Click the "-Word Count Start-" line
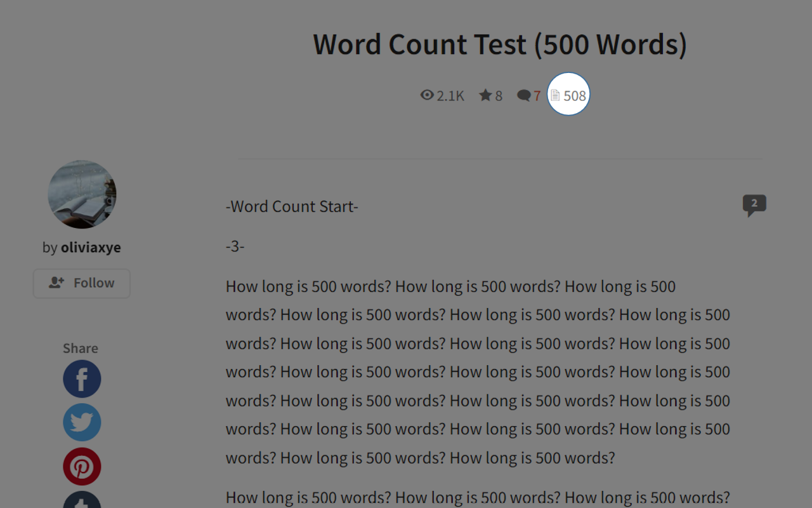 (292, 206)
